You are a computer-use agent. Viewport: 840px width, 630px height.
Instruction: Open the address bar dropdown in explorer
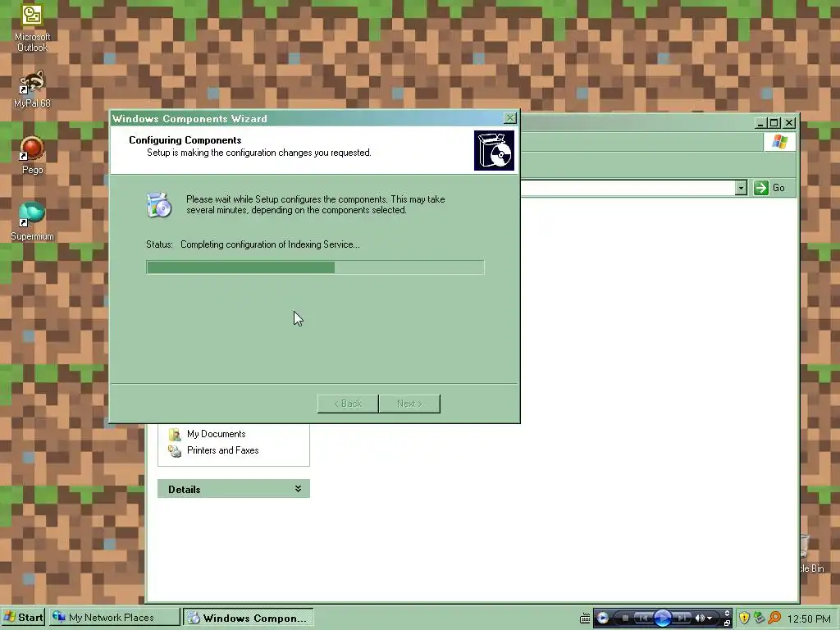pos(741,188)
